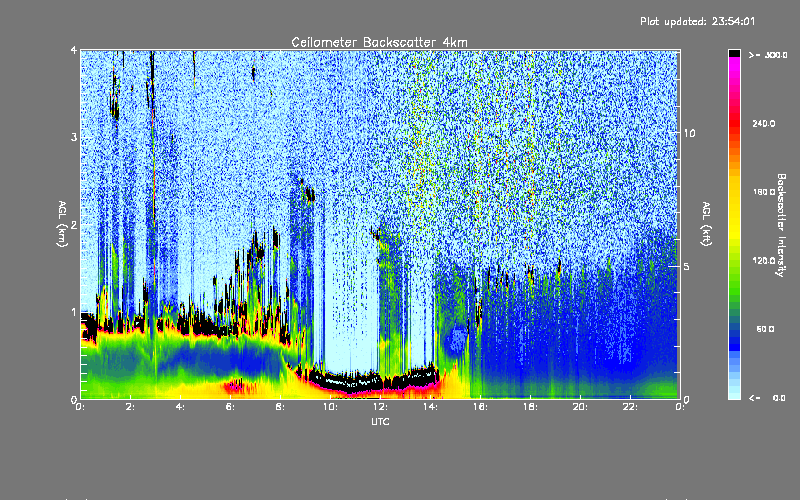Image resolution: width=800 pixels, height=500 pixels.
Task: Click the "Ceilometer Backscatter 4km" plot title
Action: (379, 42)
